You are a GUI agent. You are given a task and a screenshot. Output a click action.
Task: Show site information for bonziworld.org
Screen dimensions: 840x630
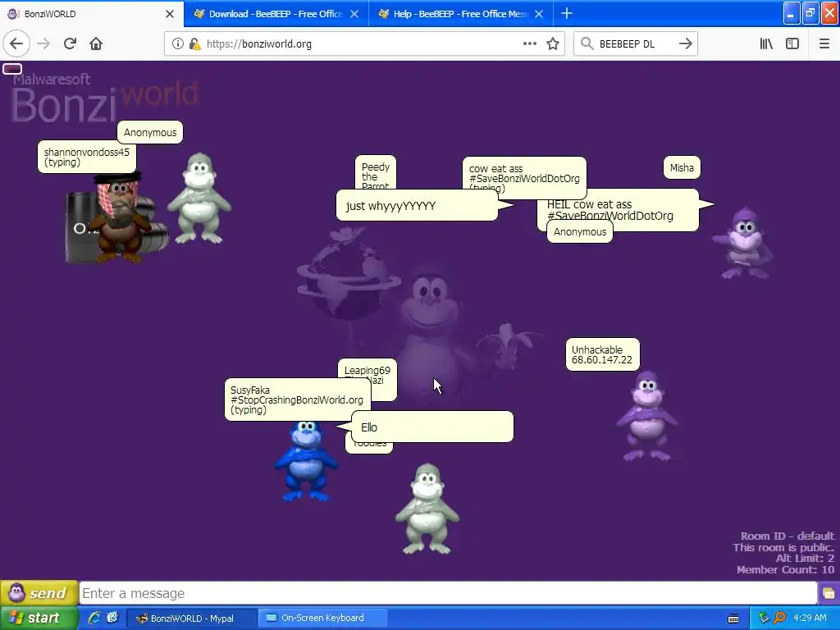point(178,44)
